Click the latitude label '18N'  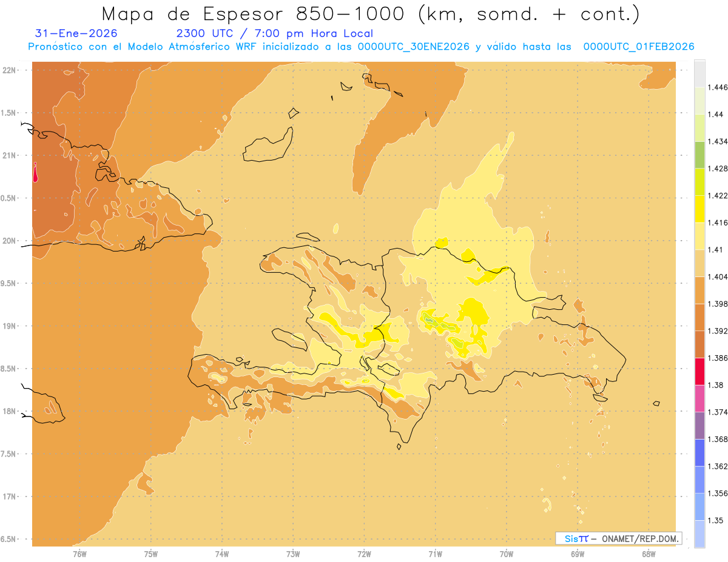pos(10,412)
